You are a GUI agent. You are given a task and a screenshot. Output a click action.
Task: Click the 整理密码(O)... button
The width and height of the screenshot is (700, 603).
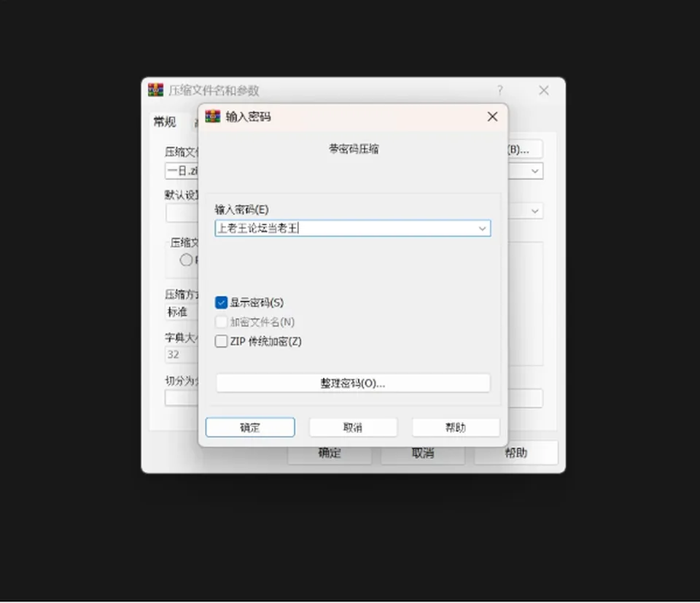pos(353,383)
